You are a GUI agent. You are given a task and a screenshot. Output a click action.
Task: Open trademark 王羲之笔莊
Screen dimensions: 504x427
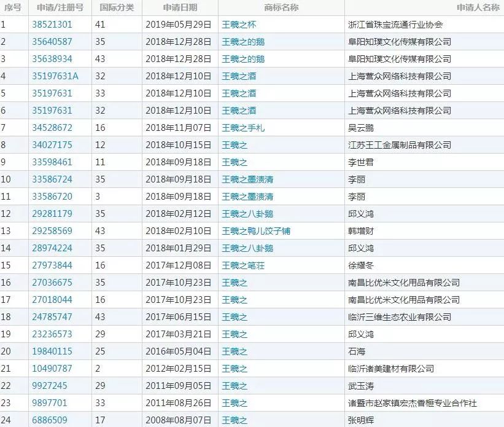pyautogui.click(x=243, y=266)
